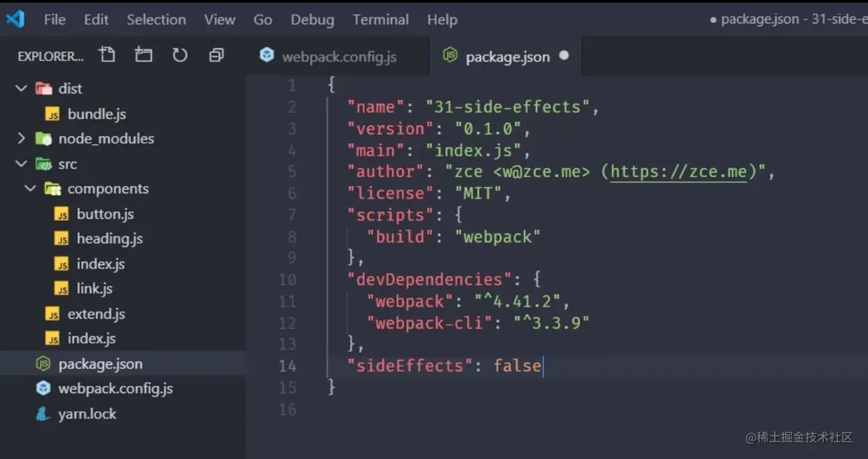The height and width of the screenshot is (459, 868).
Task: Open yarn.lock in Explorer
Action: tap(87, 413)
